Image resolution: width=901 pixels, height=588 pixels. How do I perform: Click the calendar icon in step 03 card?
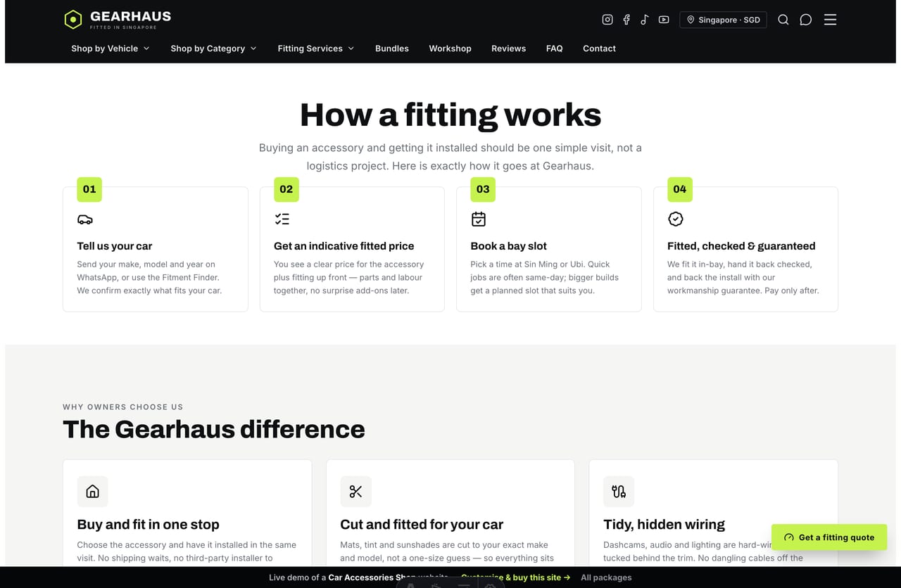click(479, 219)
